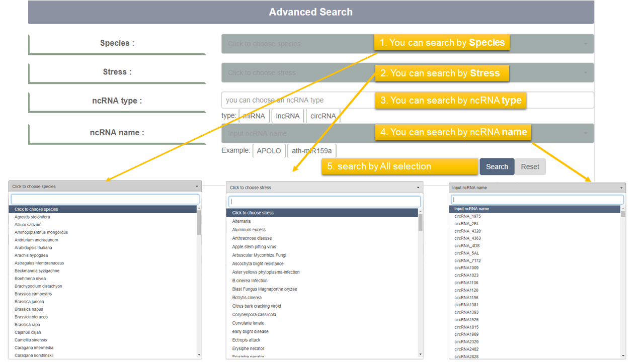Select Brassica napus from species list
This screenshot has width=644, height=362.
click(29, 309)
